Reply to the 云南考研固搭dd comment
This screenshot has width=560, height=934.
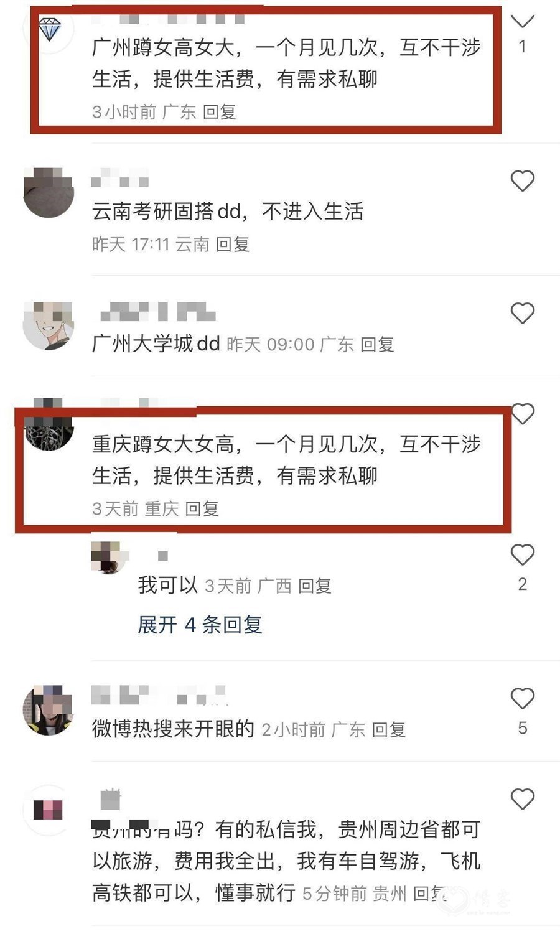232,244
